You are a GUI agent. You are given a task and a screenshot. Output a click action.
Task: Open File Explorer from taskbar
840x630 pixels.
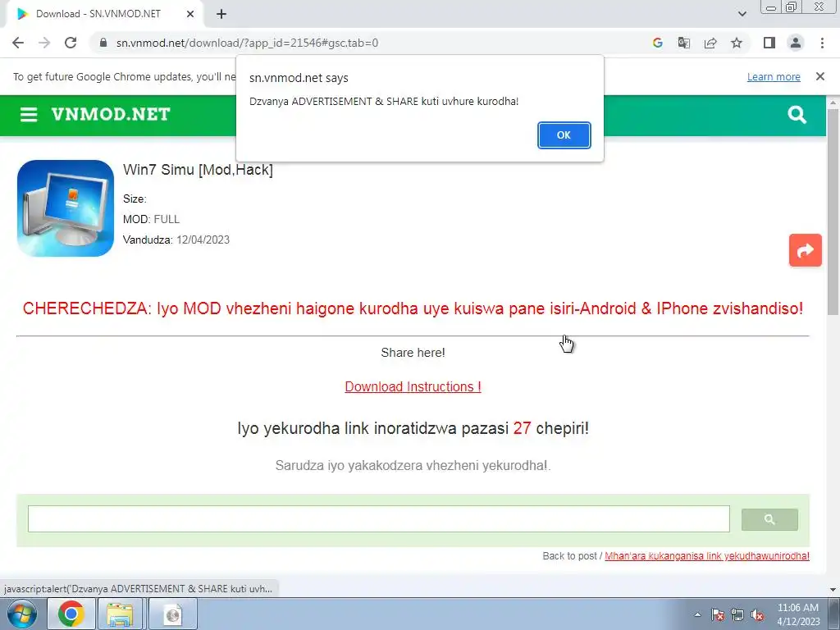pyautogui.click(x=120, y=614)
